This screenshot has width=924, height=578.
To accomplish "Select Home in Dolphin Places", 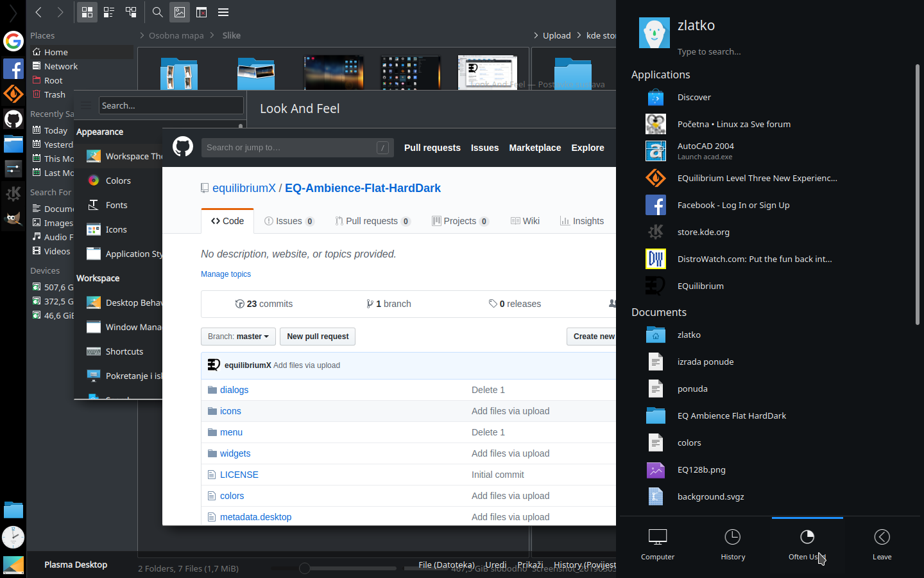I will 82,52.
